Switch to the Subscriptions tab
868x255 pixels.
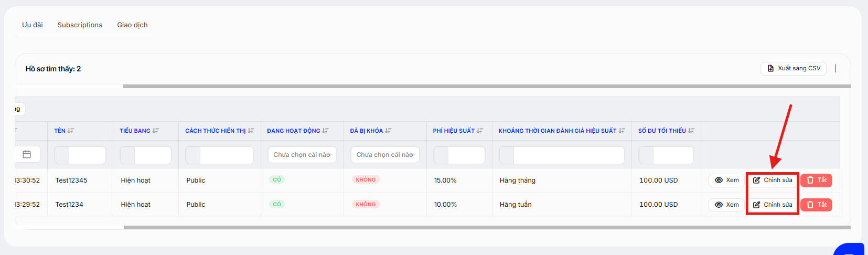tap(80, 25)
